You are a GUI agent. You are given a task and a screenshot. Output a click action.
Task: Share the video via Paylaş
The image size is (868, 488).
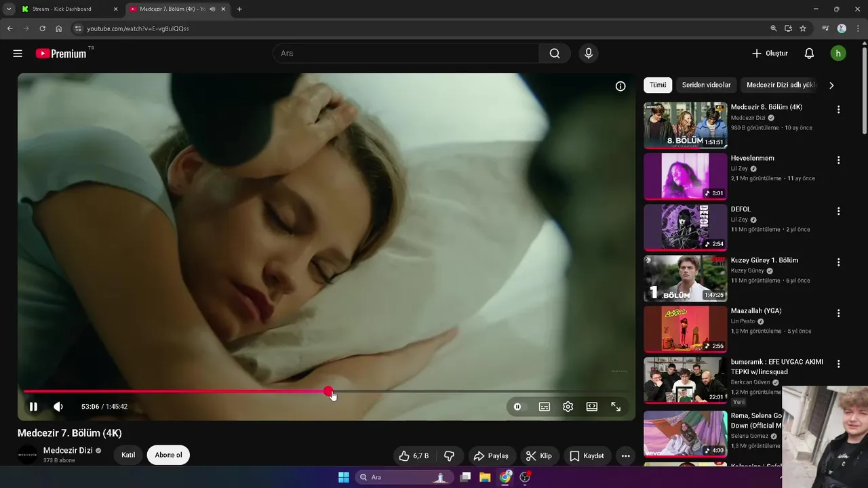(x=491, y=455)
